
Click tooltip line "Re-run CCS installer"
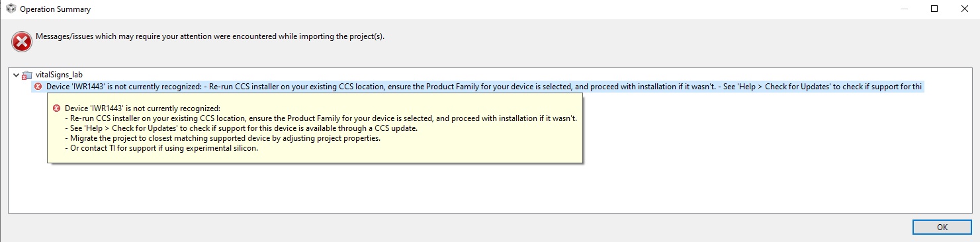[321, 118]
